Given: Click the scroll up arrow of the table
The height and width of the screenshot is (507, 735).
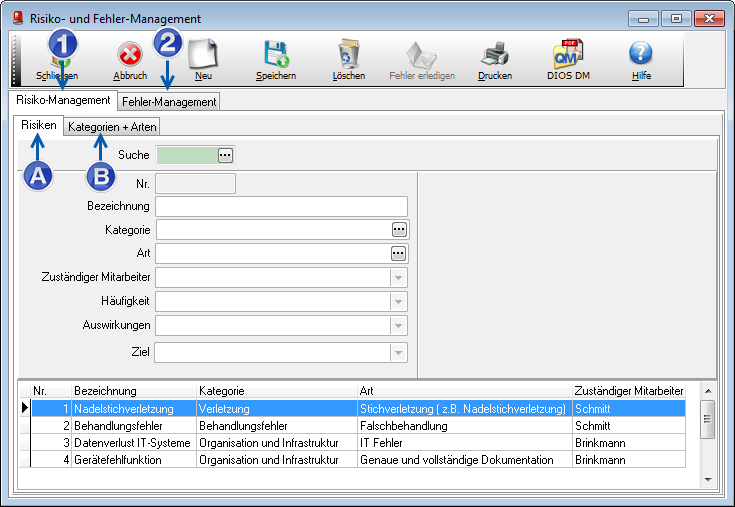Looking at the screenshot, I should [x=708, y=391].
